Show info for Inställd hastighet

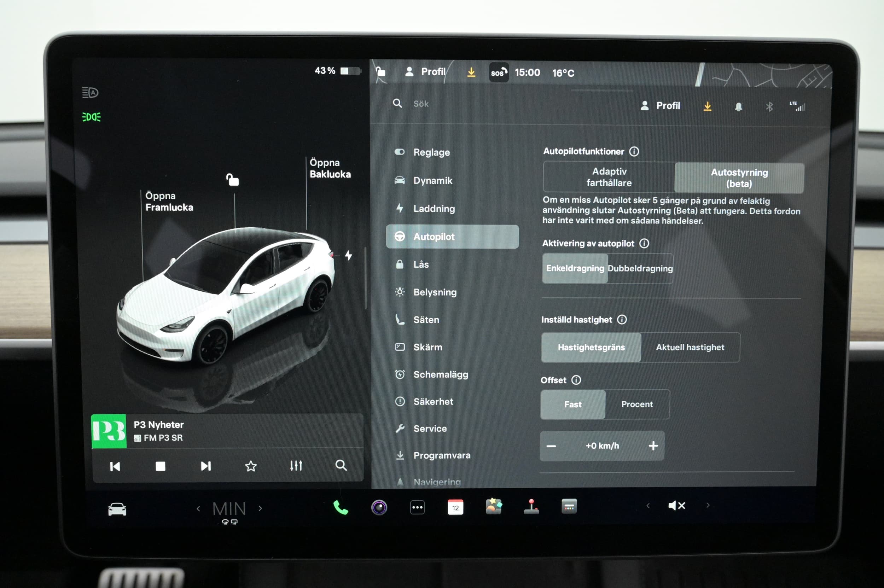point(622,320)
